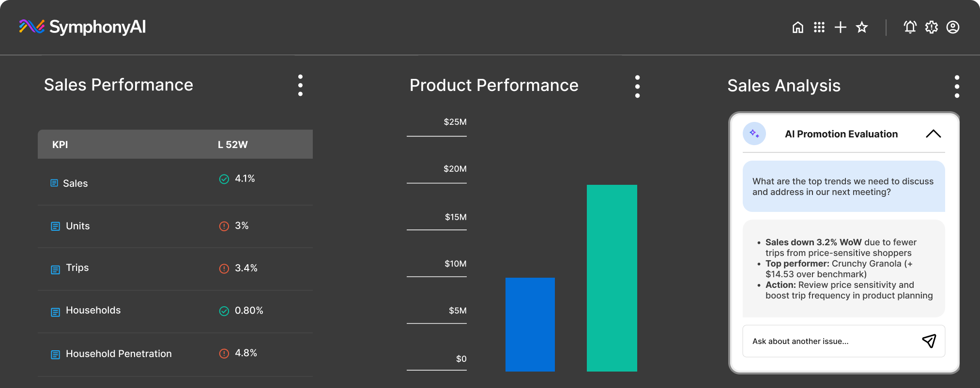Open the user profile icon
The width and height of the screenshot is (980, 388).
[952, 28]
